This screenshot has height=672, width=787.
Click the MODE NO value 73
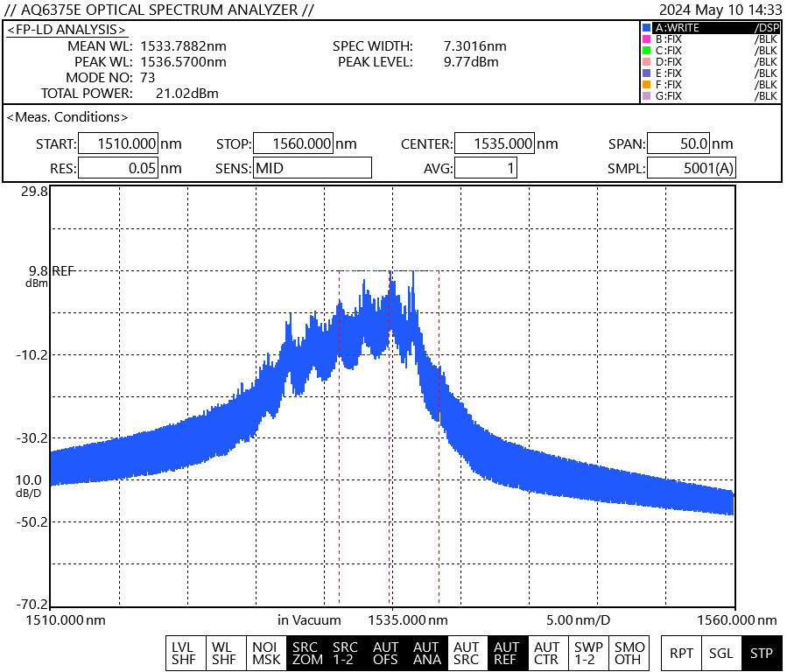tap(148, 78)
